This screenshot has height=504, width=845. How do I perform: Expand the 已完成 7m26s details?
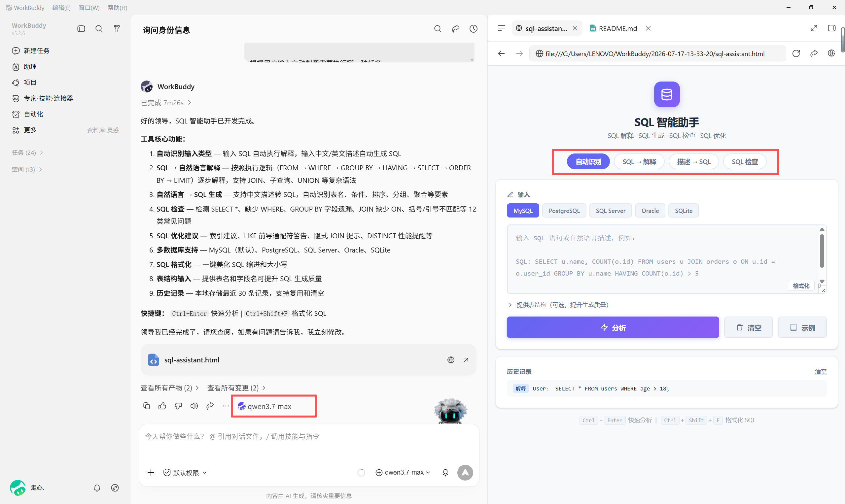click(166, 103)
